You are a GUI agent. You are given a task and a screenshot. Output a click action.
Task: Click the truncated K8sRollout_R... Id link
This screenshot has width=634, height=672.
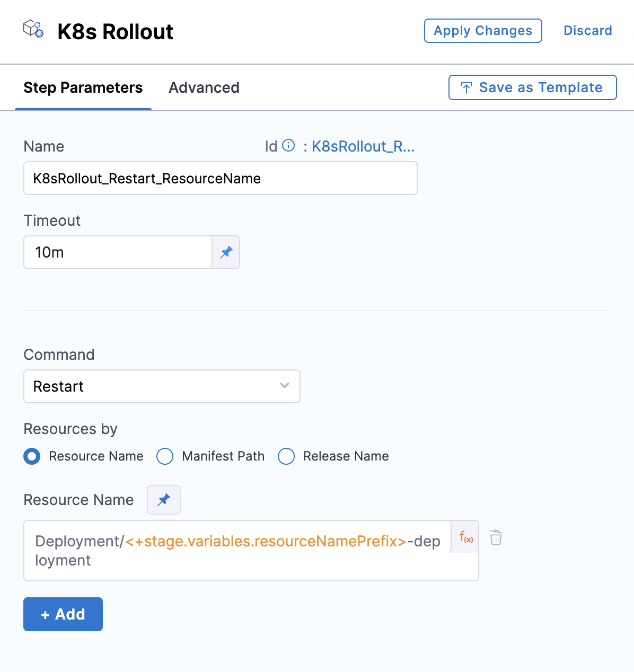[x=363, y=146]
